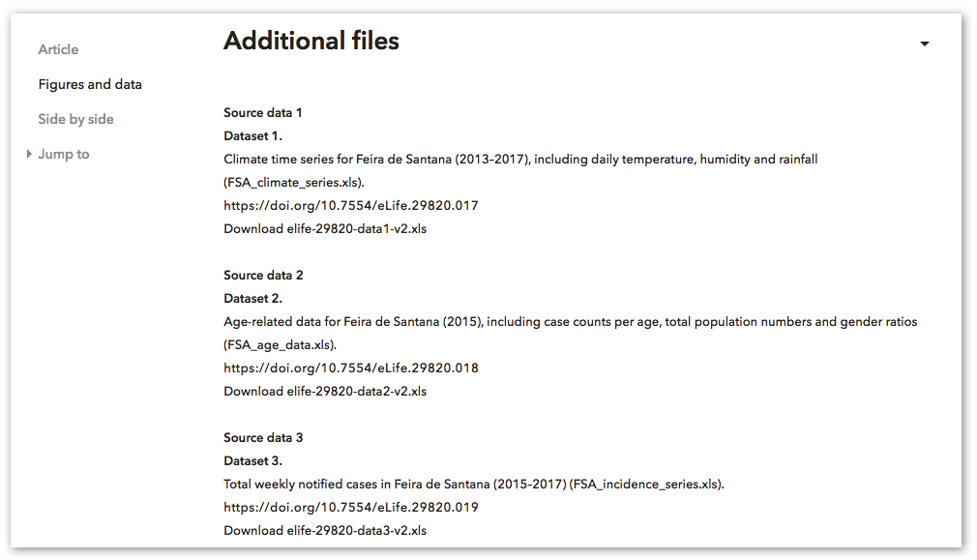This screenshot has height=560, width=977.
Task: Switch to Side by side view
Action: click(75, 119)
